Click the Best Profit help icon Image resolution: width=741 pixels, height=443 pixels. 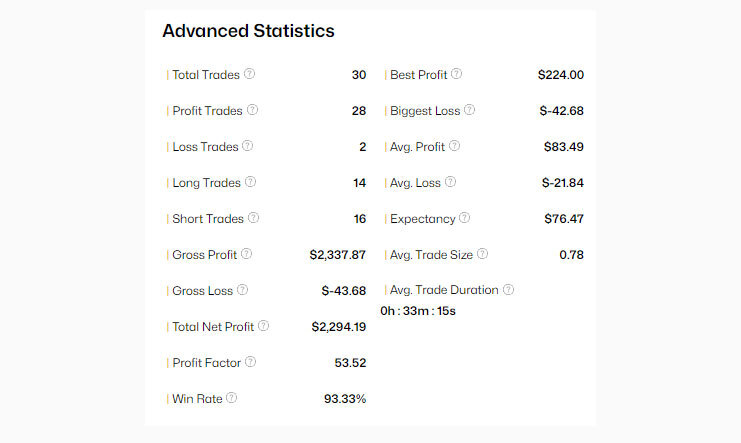[x=457, y=74]
